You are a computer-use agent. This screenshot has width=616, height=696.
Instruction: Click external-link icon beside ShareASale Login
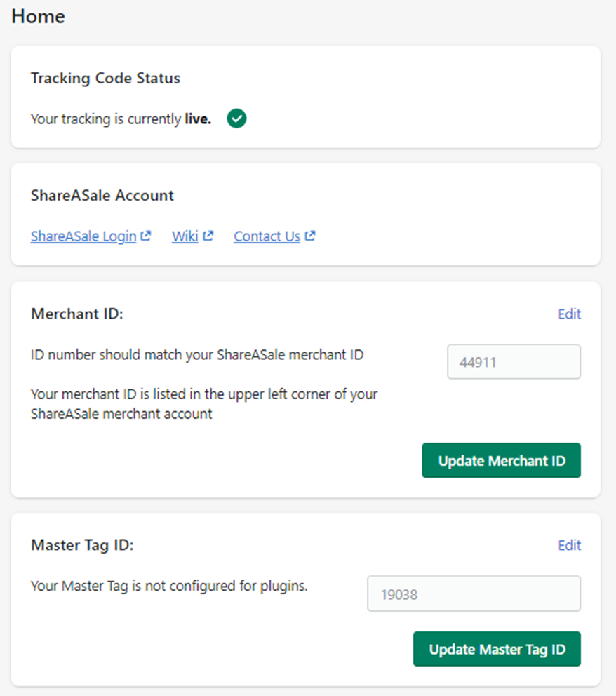tap(145, 236)
